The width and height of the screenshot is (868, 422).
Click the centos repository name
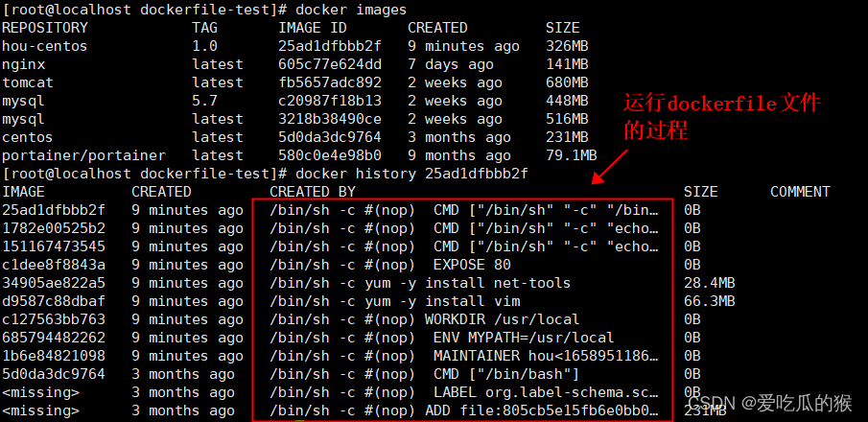27,137
